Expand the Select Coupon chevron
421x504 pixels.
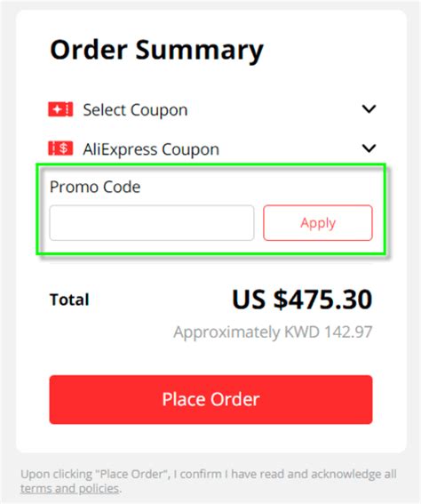pos(369,109)
